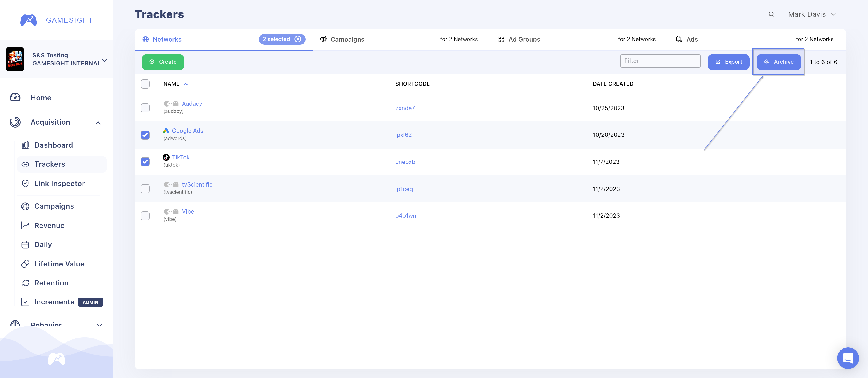868x378 pixels.
Task: Open the tvScientific tracker link
Action: pyautogui.click(x=197, y=184)
